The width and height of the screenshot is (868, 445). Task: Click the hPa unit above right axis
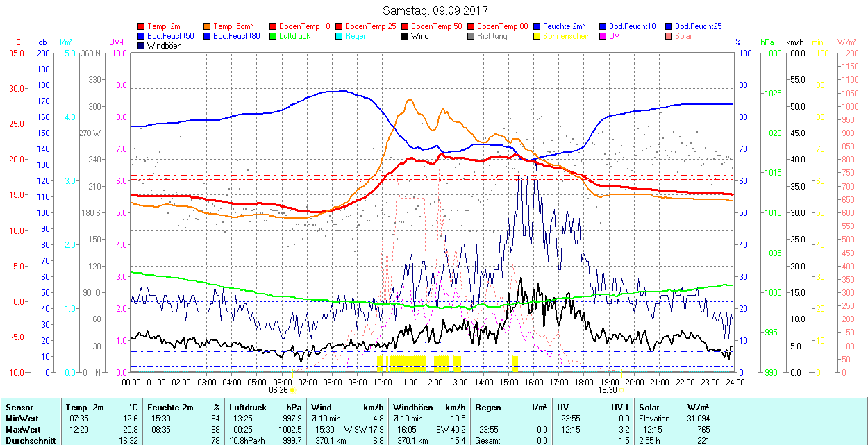pos(767,42)
